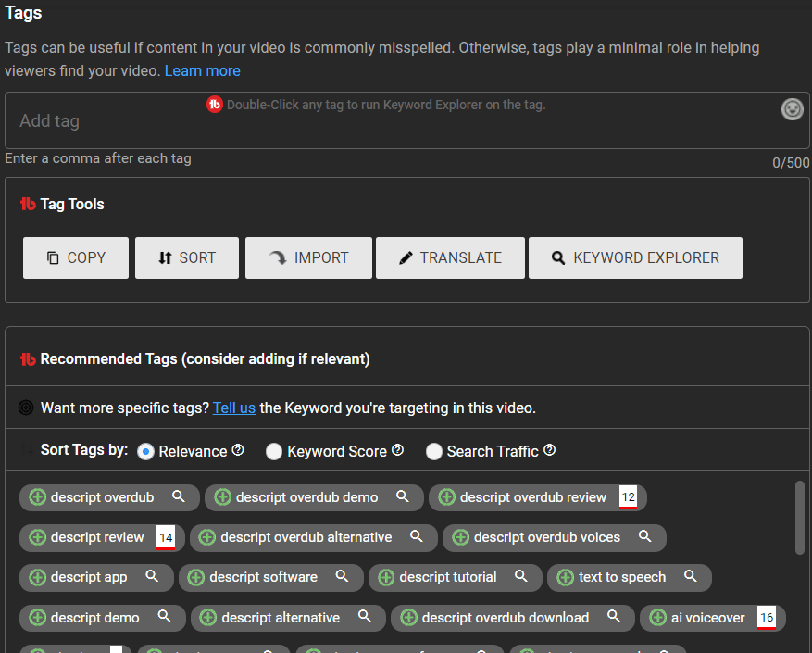
Task: Click the COPY tags button
Action: pos(76,257)
